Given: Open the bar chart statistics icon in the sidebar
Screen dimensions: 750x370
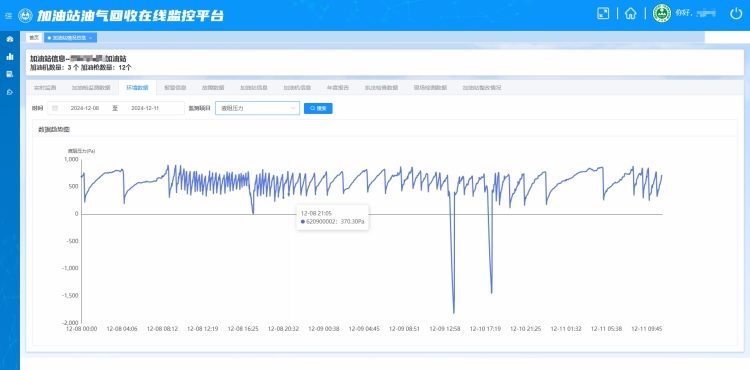Looking at the screenshot, I should pyautogui.click(x=10, y=56).
